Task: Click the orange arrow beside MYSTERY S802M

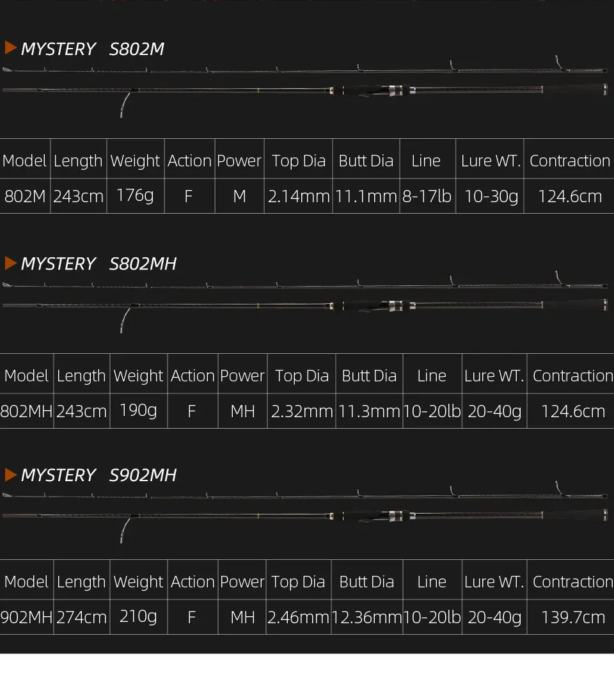Action: [11, 48]
